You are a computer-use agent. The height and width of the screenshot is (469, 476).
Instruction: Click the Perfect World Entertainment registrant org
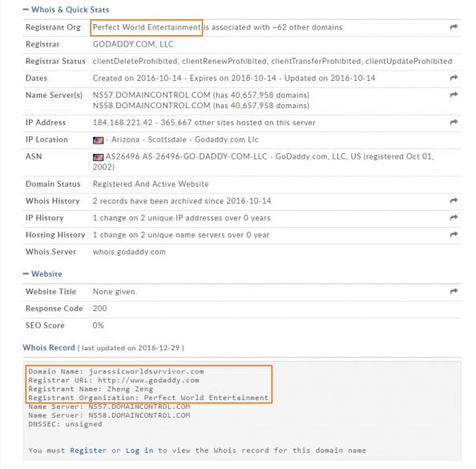click(x=147, y=27)
